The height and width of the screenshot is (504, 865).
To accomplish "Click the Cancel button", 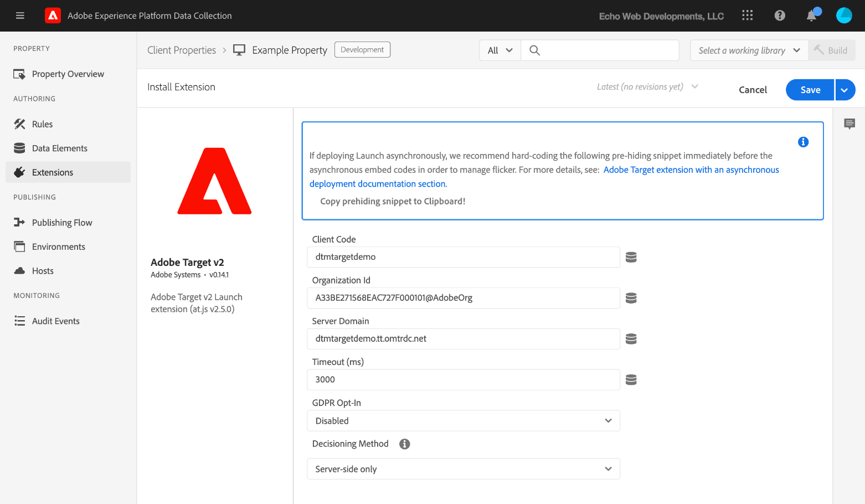I will click(753, 90).
